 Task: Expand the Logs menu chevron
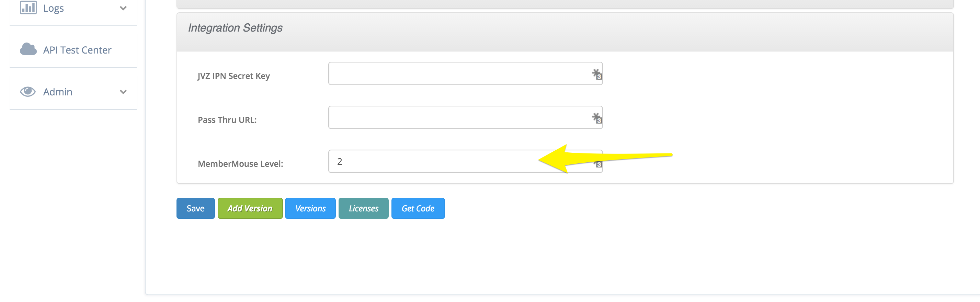[123, 8]
